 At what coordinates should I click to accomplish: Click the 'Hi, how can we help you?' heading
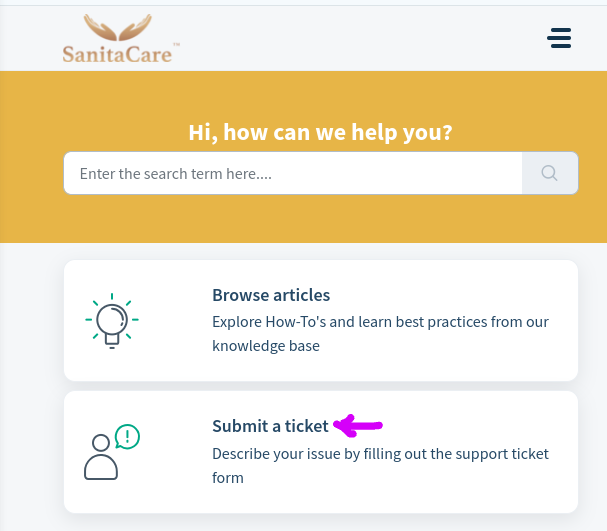[320, 132]
